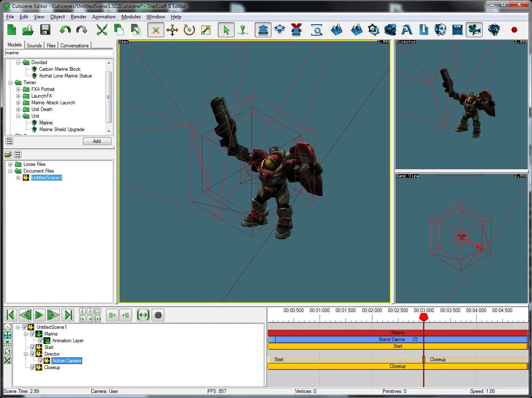Viewport: 532px width, 398px height.
Task: Select Marine Shield Upgrade model
Action: pos(62,129)
